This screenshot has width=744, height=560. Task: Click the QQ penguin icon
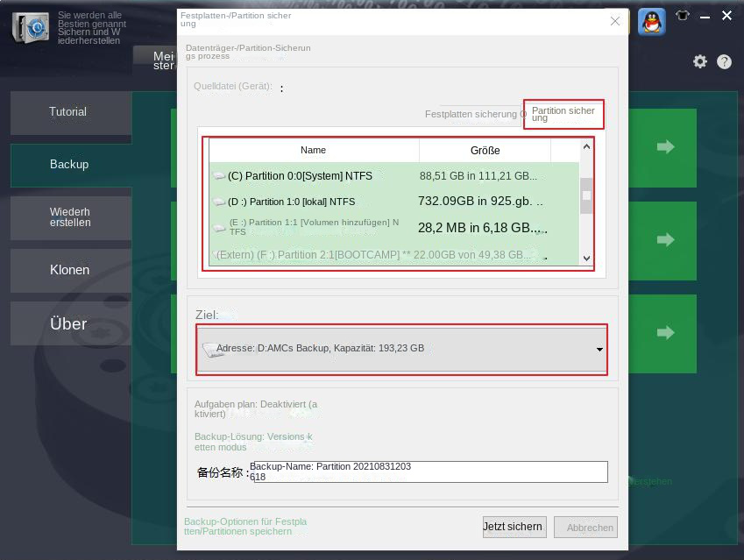pos(650,21)
